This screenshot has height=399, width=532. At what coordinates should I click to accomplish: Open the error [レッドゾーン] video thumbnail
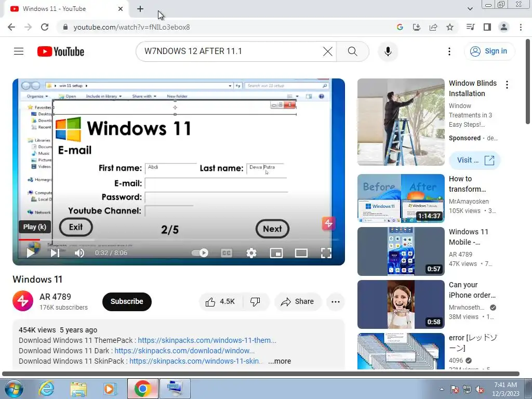tap(401, 351)
